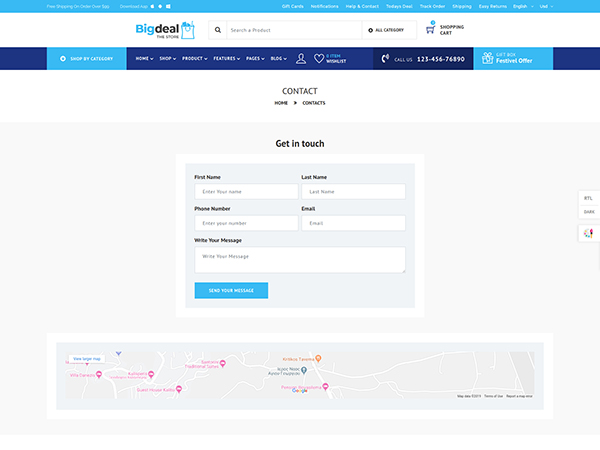Click View larger map link
Image resolution: width=600 pixels, height=450 pixels.
(87, 358)
